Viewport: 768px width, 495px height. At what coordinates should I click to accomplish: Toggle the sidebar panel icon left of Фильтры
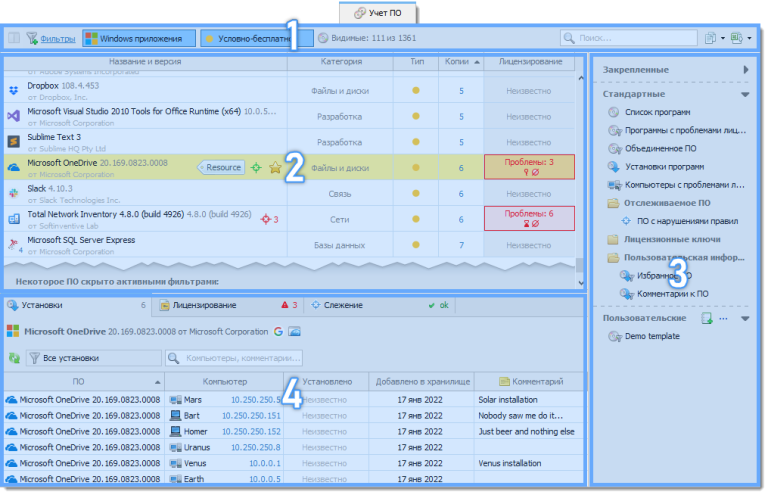[14, 38]
